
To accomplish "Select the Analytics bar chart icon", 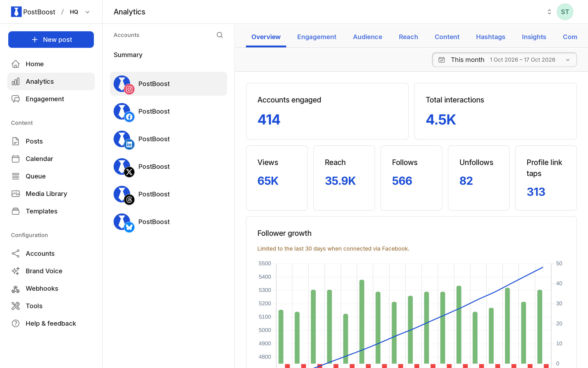I will click(16, 81).
